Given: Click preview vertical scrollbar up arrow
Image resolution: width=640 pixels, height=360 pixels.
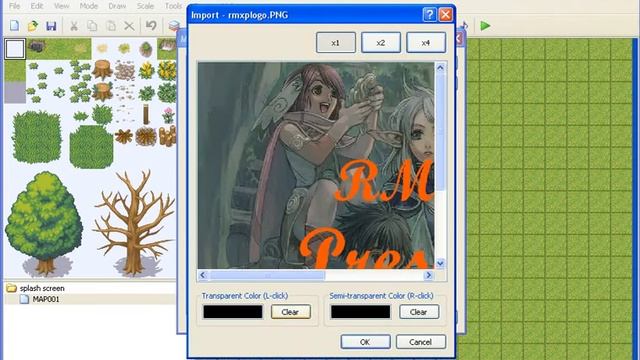Looking at the screenshot, I should pyautogui.click(x=440, y=68).
